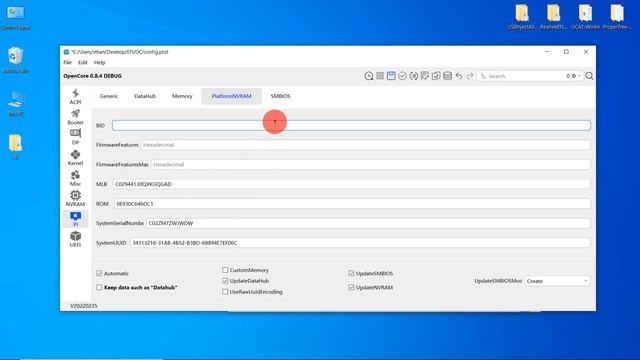Open the Booter section in sidebar
Image resolution: width=640 pixels, height=360 pixels.
(75, 117)
